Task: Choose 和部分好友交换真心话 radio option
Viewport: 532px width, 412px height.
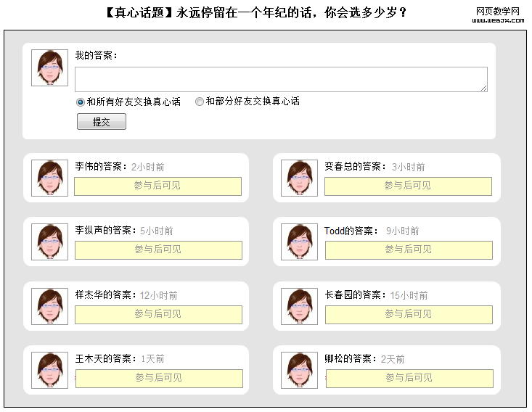Action: [x=200, y=102]
